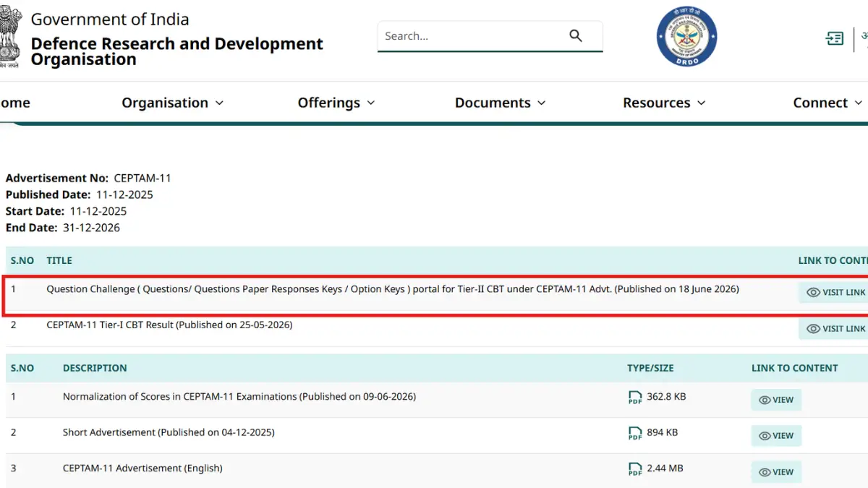This screenshot has width=868, height=488.
Task: View the Normalization of Scores PDF
Action: [776, 400]
